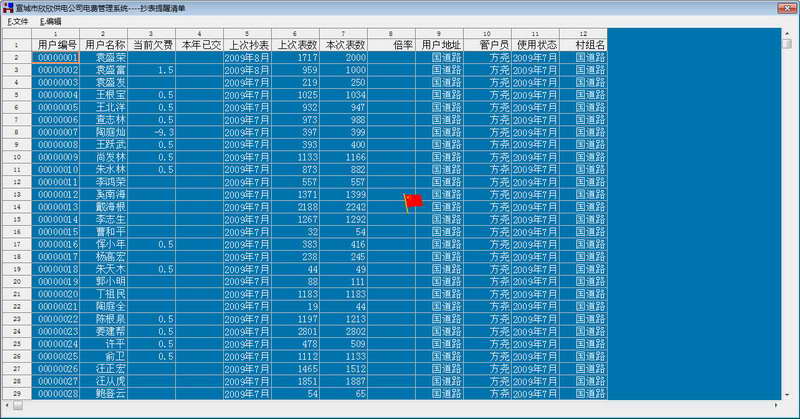Click the horizontal scrollbar right arrow
The image size is (800, 419).
[776, 405]
